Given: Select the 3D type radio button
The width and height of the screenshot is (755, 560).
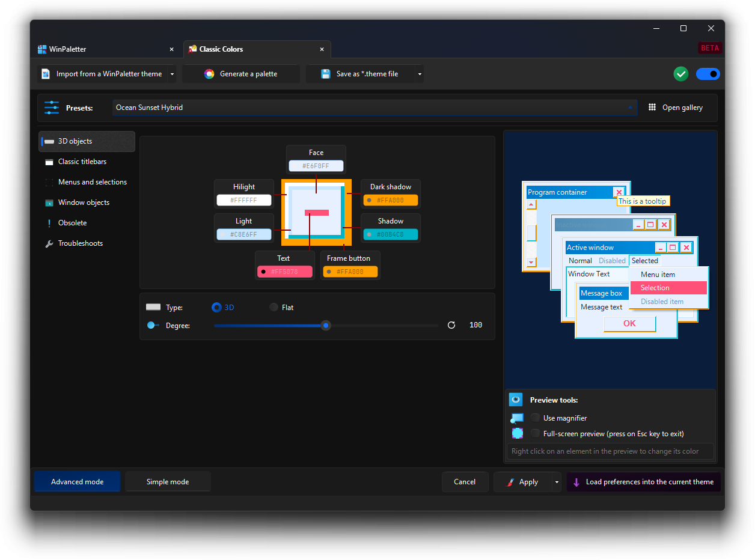Looking at the screenshot, I should [217, 307].
